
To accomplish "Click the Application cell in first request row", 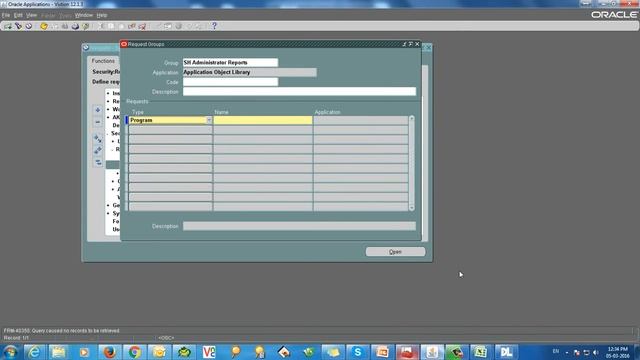I will (x=361, y=120).
